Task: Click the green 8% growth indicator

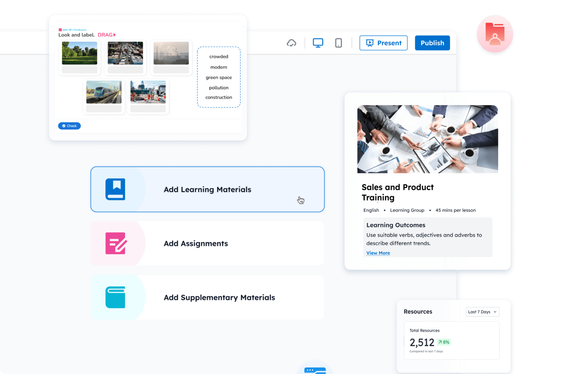Action: [x=443, y=342]
